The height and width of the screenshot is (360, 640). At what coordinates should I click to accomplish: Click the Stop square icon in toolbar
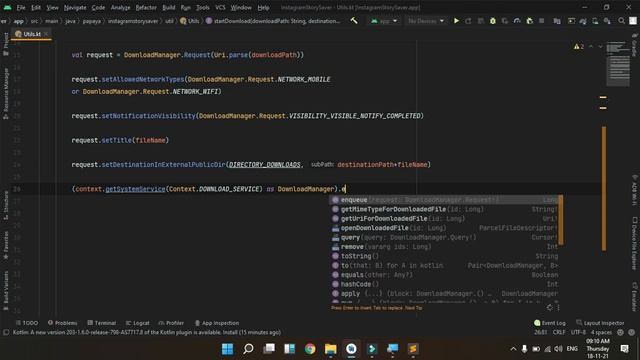click(542, 20)
